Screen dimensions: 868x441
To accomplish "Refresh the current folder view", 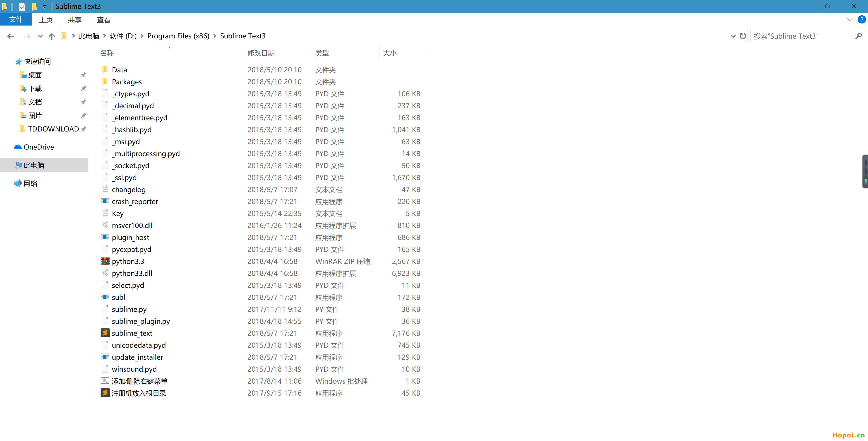I will point(743,36).
